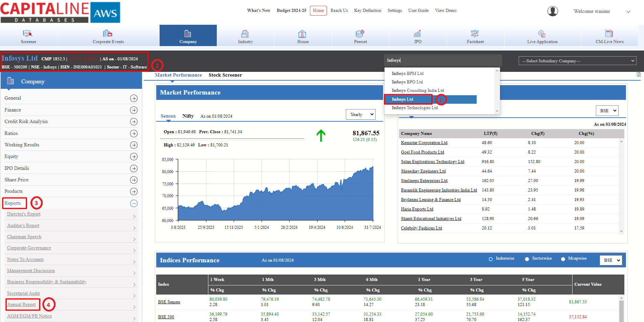Open the Peerset module icon

(360, 34)
